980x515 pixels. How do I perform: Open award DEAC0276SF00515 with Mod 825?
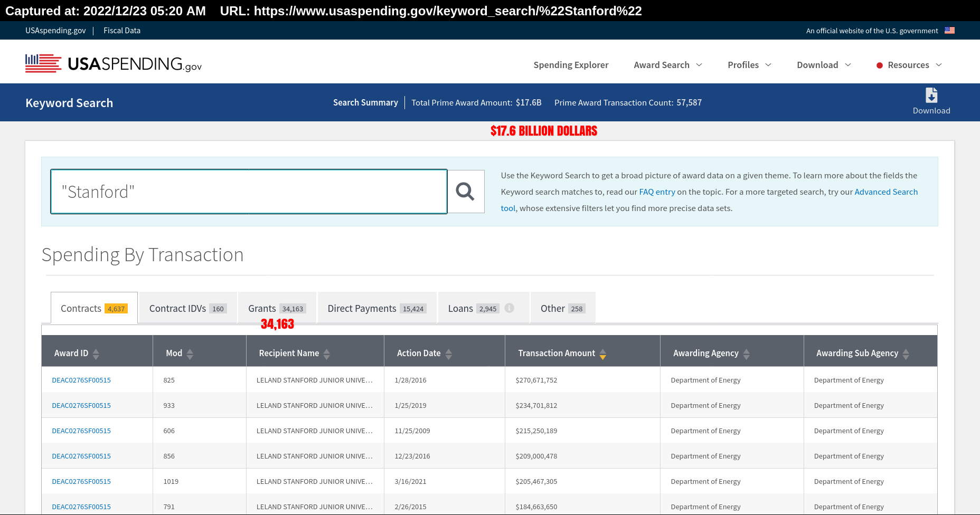pyautogui.click(x=81, y=380)
